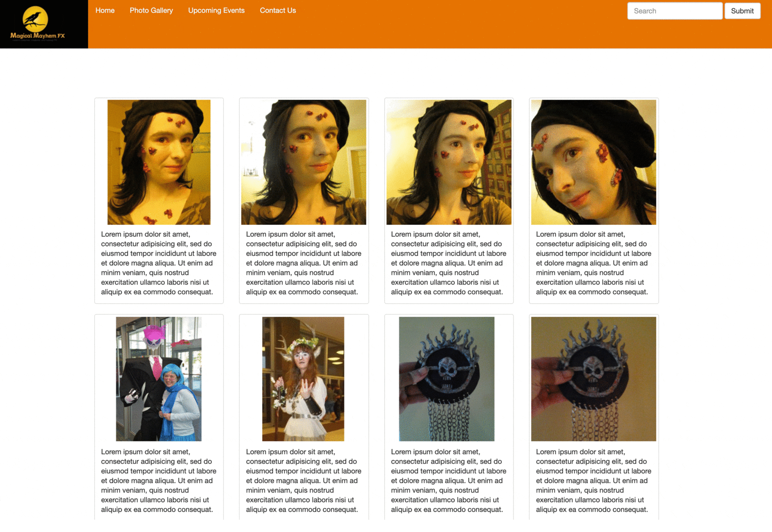Navigate to Contact Us

pos(277,11)
